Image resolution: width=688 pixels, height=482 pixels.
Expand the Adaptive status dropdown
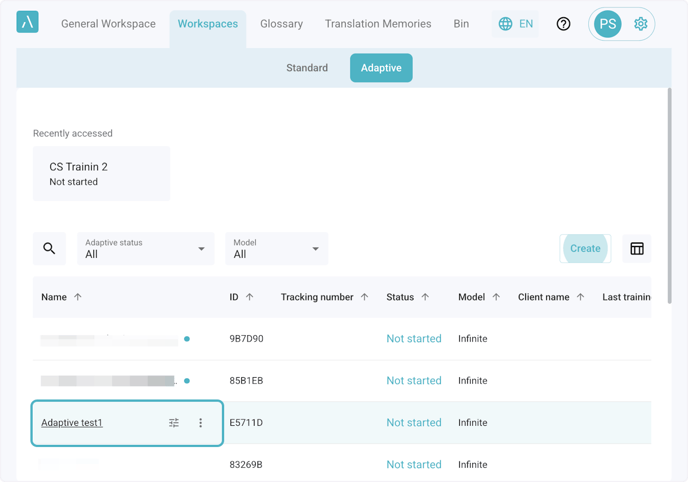coord(146,249)
